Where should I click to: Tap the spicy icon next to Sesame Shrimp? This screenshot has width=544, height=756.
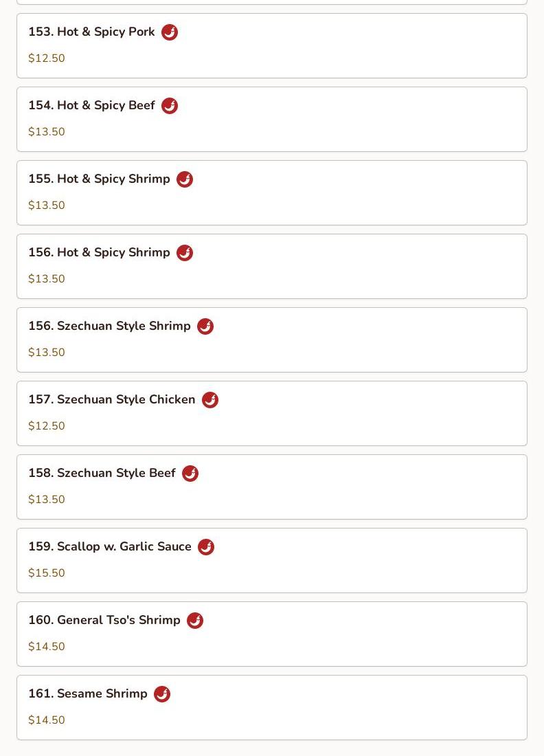point(162,694)
